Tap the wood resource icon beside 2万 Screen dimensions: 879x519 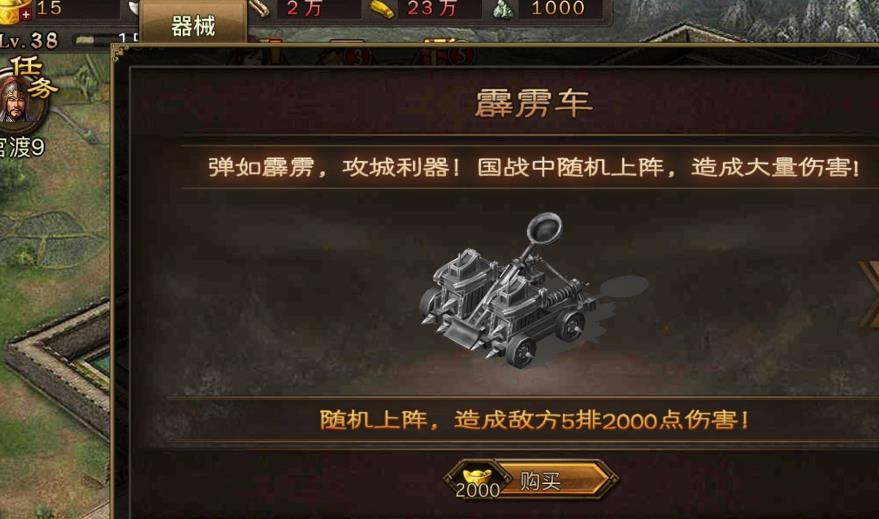tap(260, 8)
